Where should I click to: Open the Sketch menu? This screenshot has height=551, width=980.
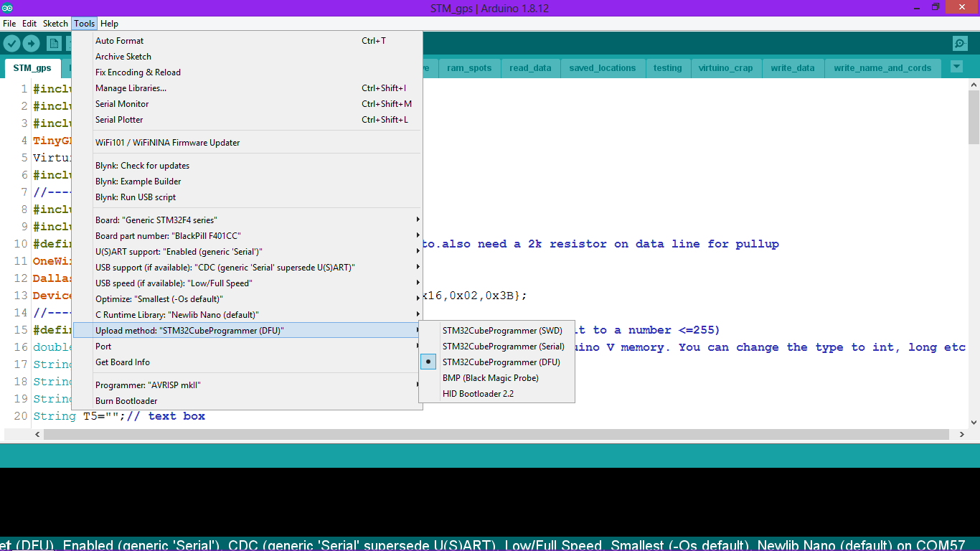(55, 24)
